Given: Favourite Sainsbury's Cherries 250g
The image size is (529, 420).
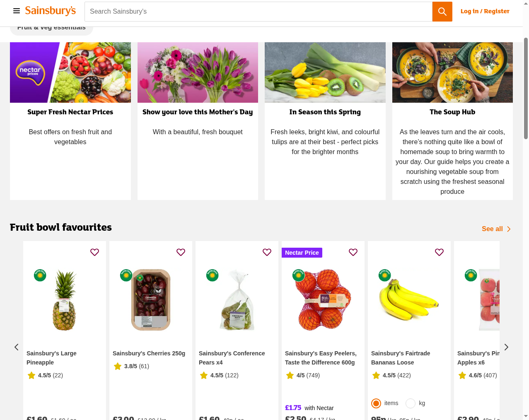Looking at the screenshot, I should [x=181, y=251].
